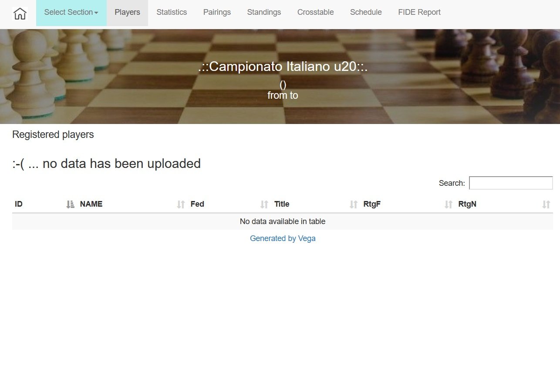
Task: Sort by ID column icon
Action: click(x=71, y=204)
